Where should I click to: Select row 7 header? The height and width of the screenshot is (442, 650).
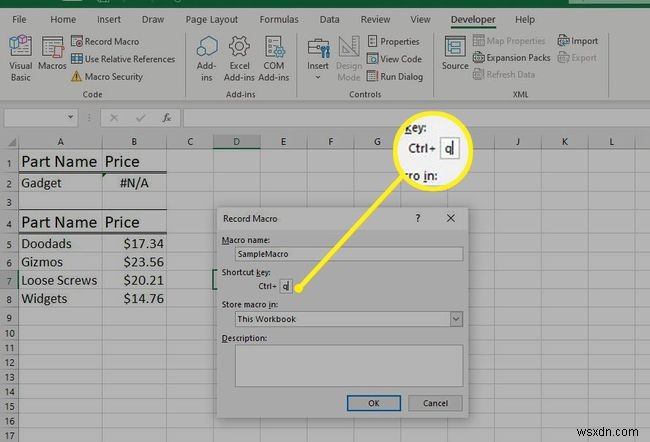click(x=9, y=280)
